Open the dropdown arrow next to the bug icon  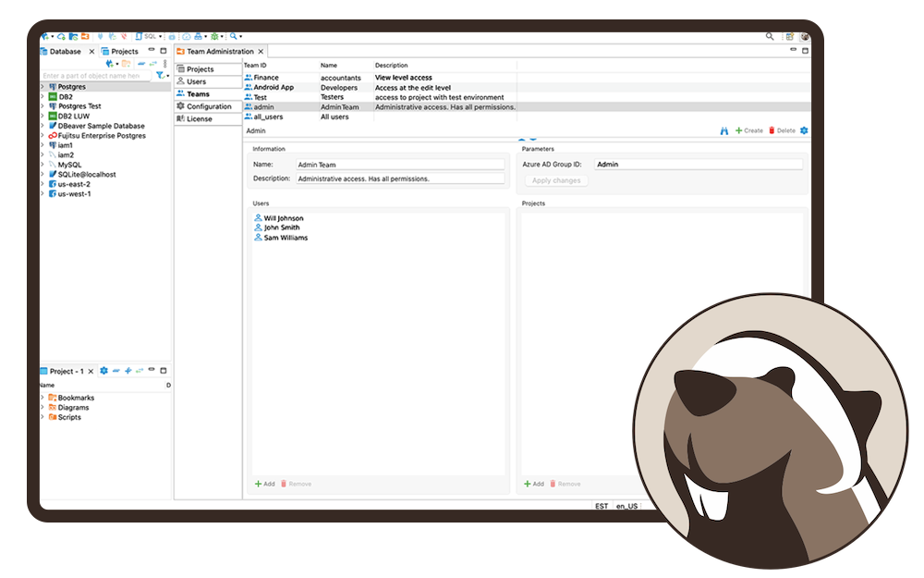[222, 37]
